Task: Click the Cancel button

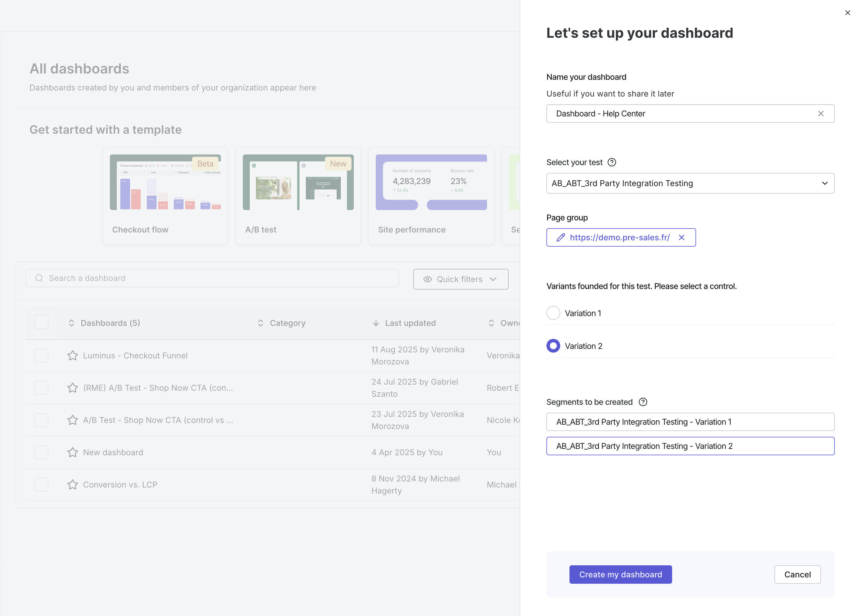Action: coord(797,575)
